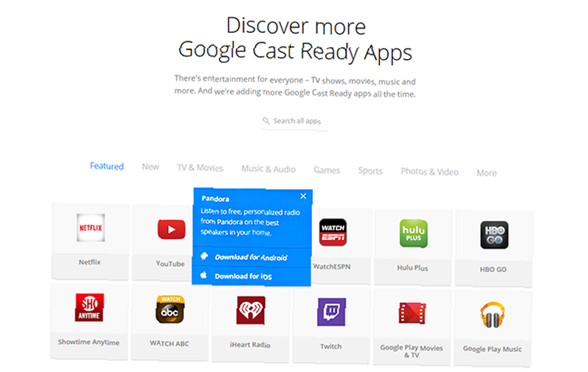Expand the More categories menu
The height and width of the screenshot is (372, 588).
pyautogui.click(x=486, y=172)
